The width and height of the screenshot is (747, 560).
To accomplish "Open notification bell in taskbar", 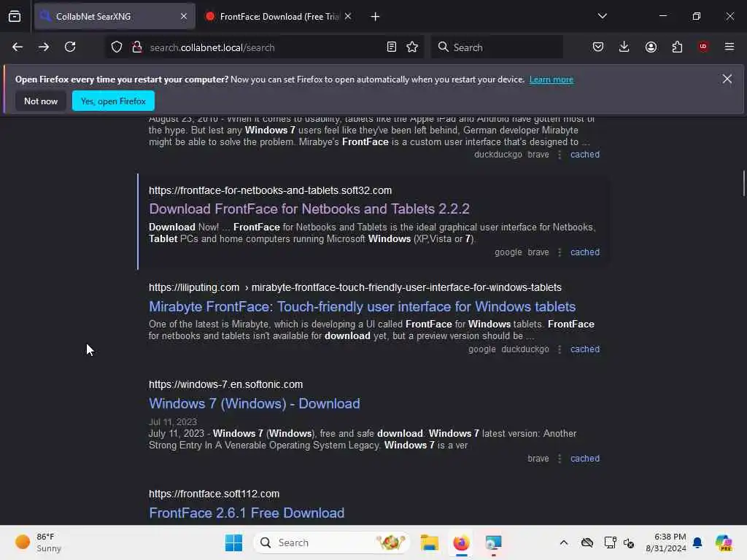I will [x=697, y=542].
